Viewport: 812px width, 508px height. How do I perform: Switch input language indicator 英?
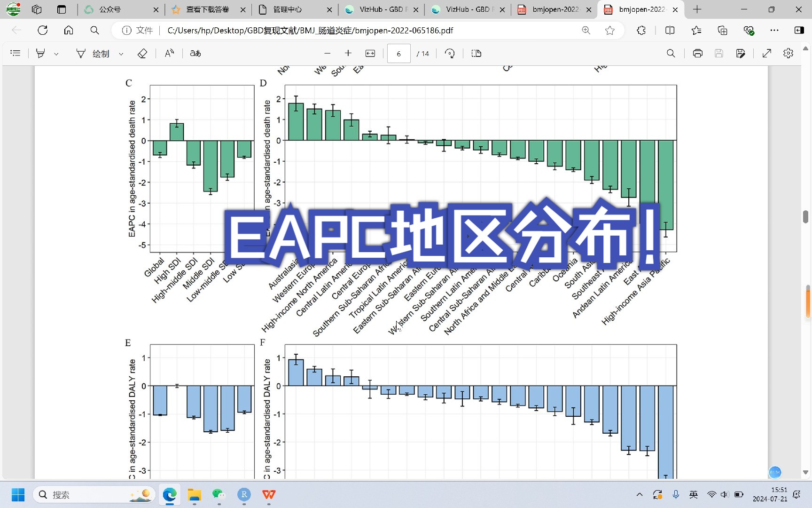click(x=694, y=494)
